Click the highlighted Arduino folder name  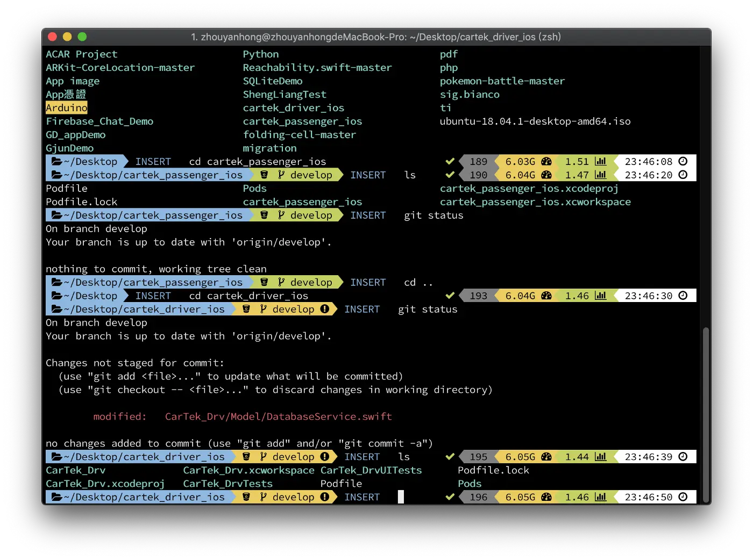[x=67, y=107]
